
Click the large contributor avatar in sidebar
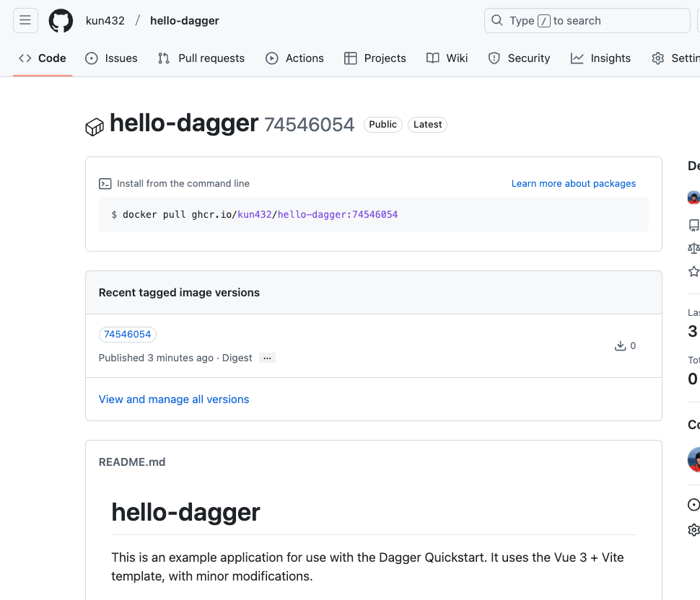(694, 459)
